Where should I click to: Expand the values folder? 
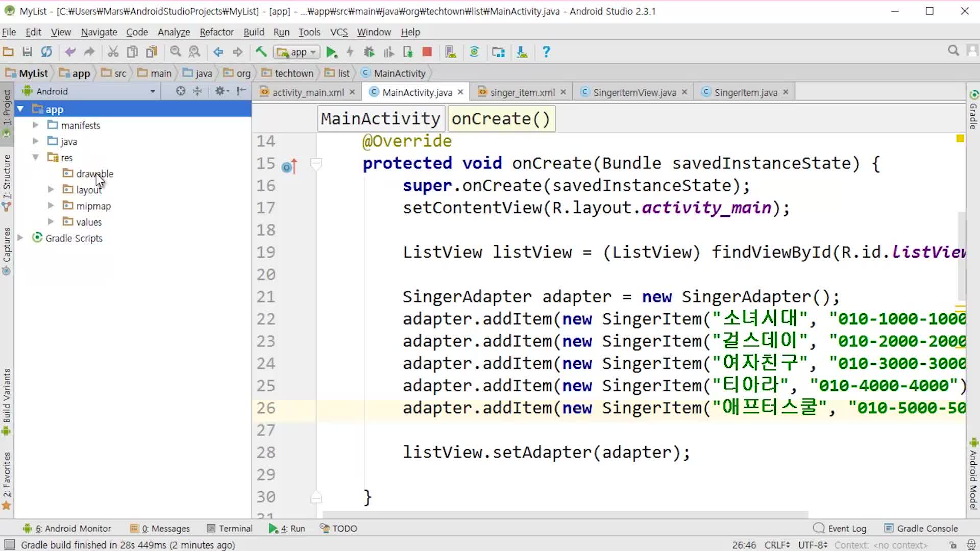click(x=51, y=222)
